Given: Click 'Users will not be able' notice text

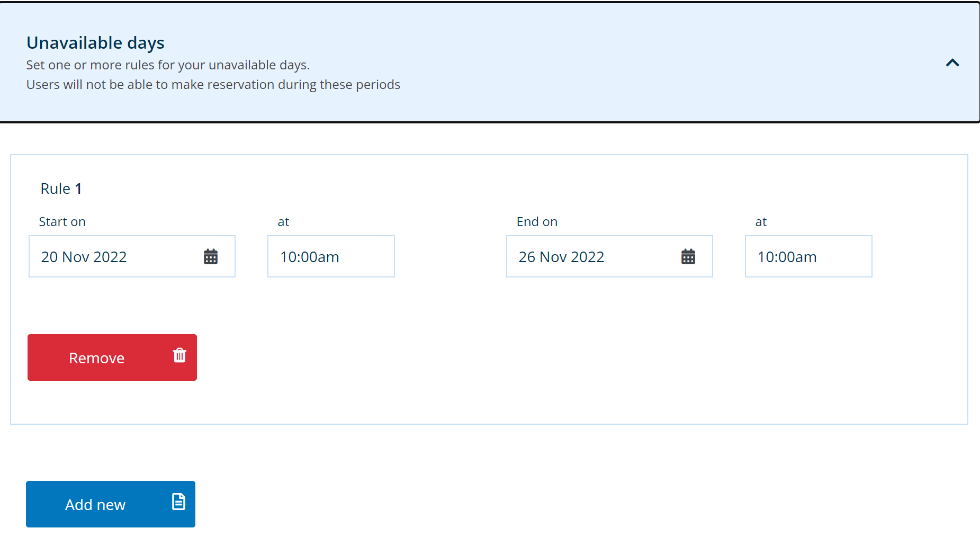Looking at the screenshot, I should tap(213, 85).
